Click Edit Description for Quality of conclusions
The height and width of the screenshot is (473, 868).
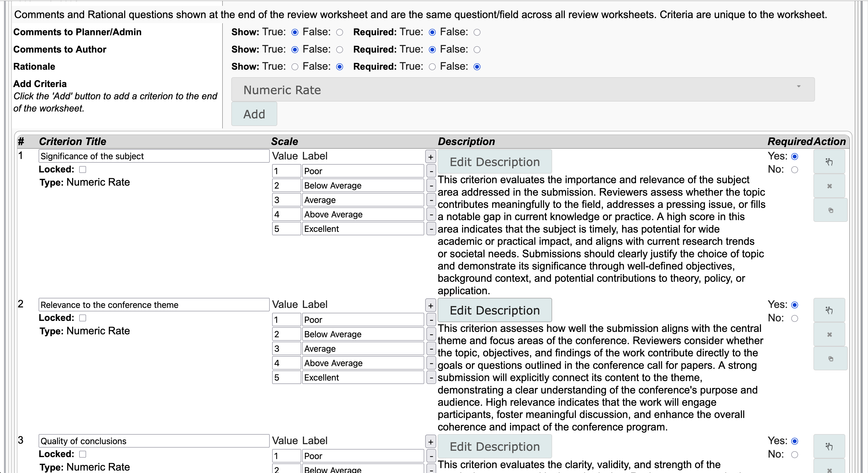[x=494, y=446]
